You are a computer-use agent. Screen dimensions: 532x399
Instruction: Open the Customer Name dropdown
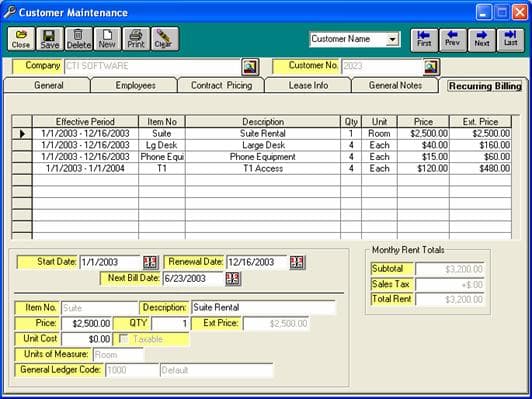point(392,39)
